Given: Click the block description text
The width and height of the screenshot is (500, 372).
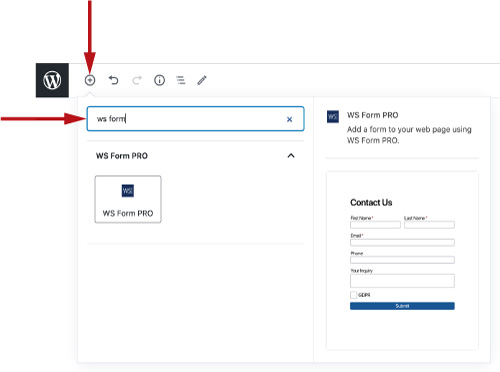Looking at the screenshot, I should (409, 135).
